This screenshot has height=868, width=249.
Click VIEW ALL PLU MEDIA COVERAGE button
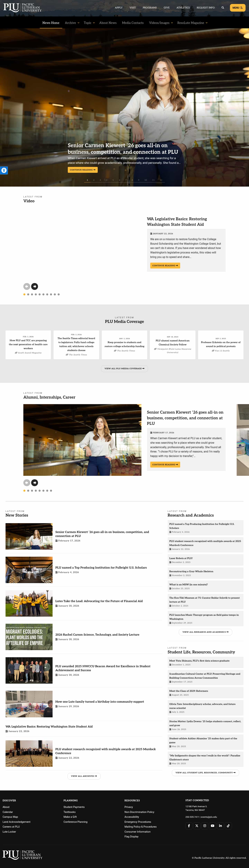tap(124, 368)
